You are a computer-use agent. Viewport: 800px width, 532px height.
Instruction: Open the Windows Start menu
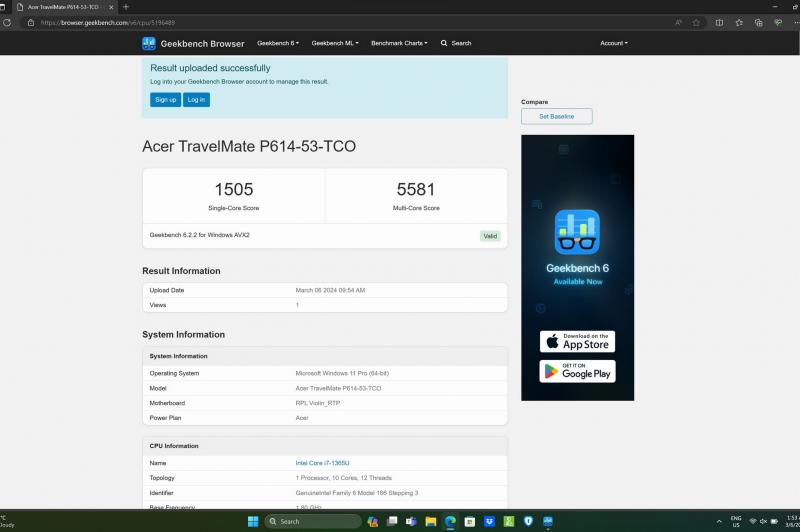[x=252, y=521]
